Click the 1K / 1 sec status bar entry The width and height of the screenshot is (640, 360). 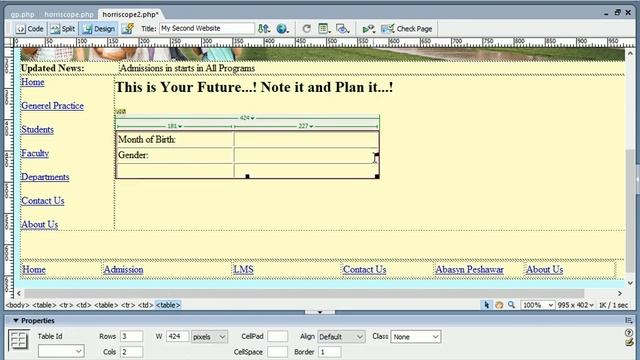pyautogui.click(x=613, y=305)
